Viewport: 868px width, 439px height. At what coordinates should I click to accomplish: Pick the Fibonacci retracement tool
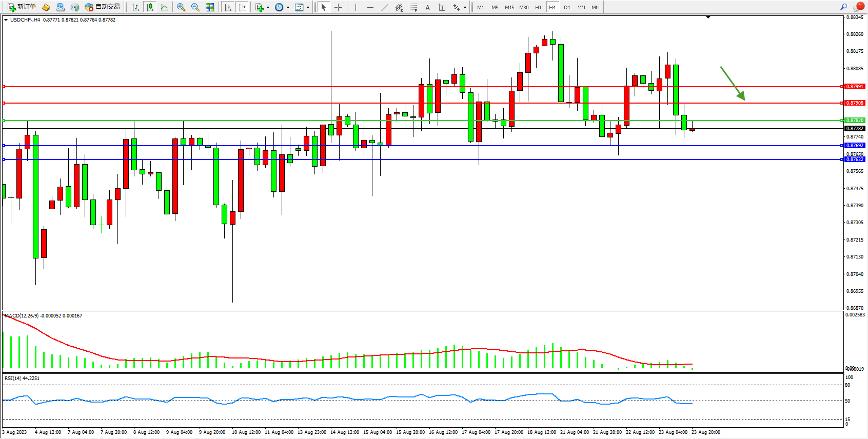413,7
